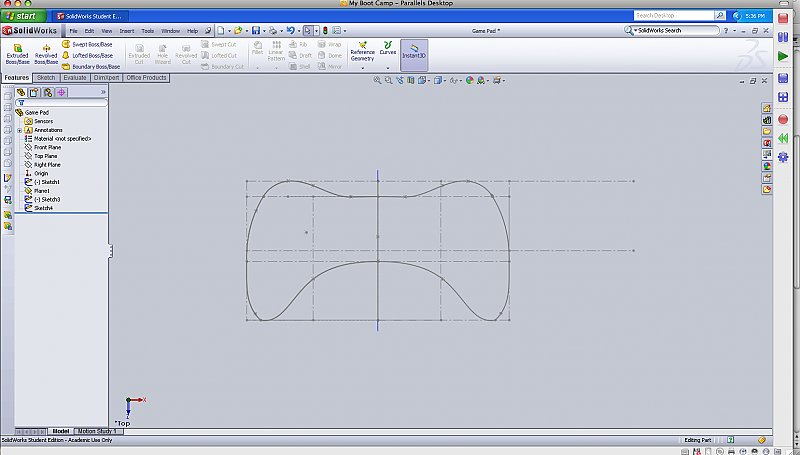The image size is (800, 455).
Task: Click the Lofted Boss/Base tool
Action: pos(88,55)
